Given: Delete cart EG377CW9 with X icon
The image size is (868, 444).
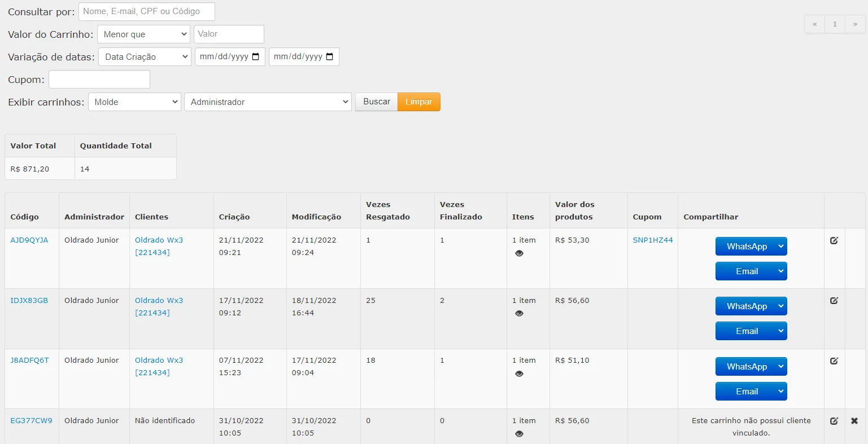Looking at the screenshot, I should click(854, 421).
